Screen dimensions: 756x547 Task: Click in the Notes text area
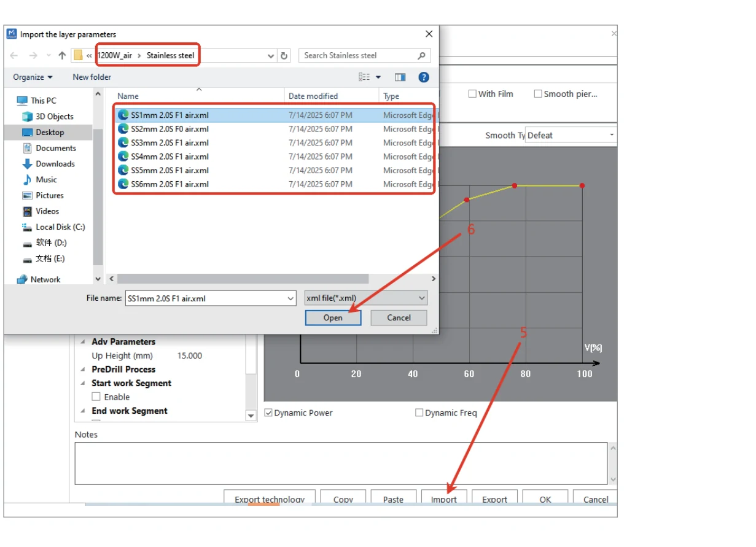coord(341,464)
